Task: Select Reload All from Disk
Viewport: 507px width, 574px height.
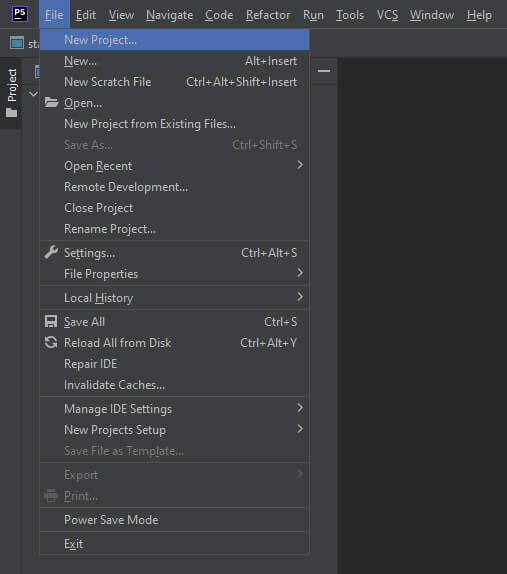Action: [x=174, y=343]
